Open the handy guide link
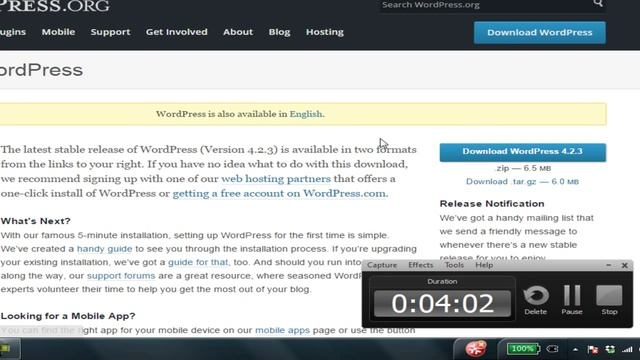 tap(104, 249)
